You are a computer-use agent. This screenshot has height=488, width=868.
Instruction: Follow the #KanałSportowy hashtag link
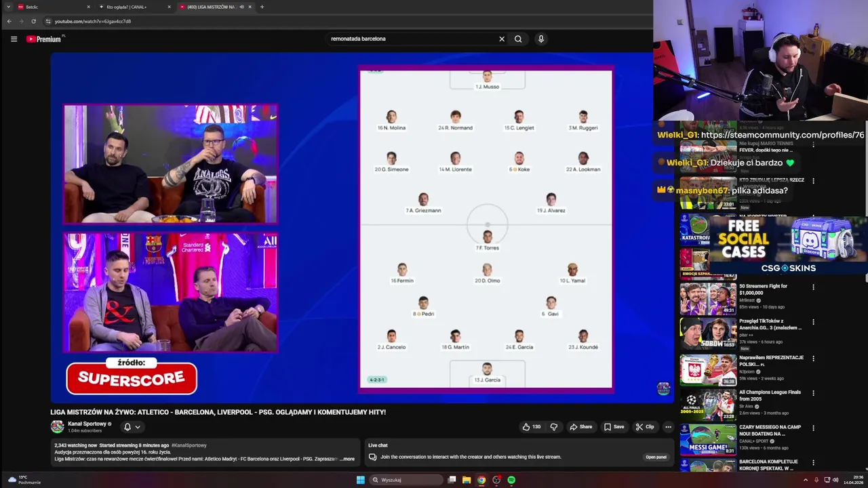(189, 445)
